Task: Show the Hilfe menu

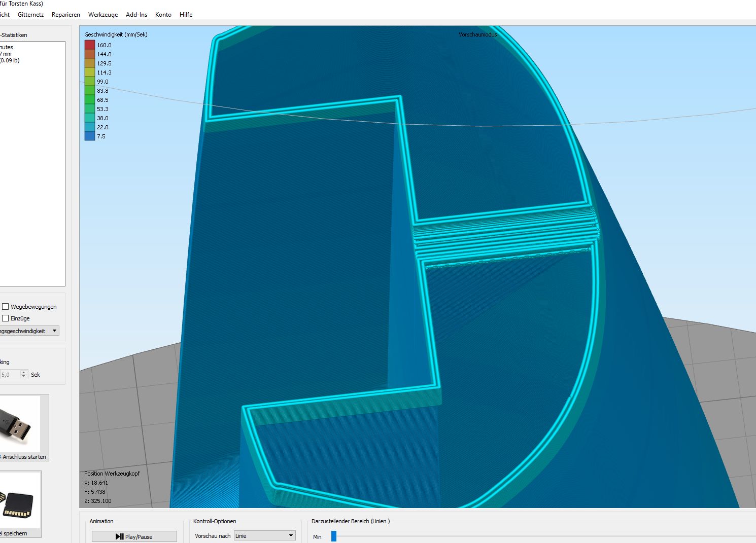Action: (x=186, y=15)
